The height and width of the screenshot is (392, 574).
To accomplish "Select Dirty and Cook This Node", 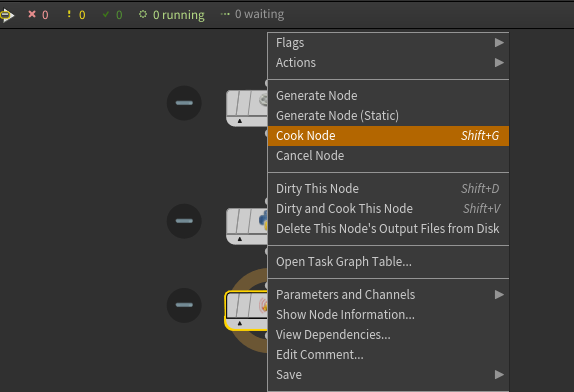I will pos(388,209).
